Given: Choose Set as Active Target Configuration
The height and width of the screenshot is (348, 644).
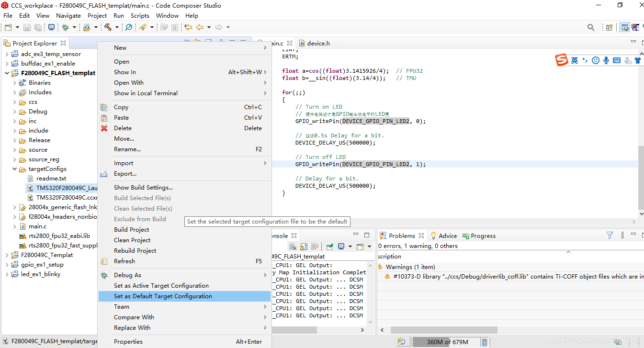Looking at the screenshot, I should 185,286.
